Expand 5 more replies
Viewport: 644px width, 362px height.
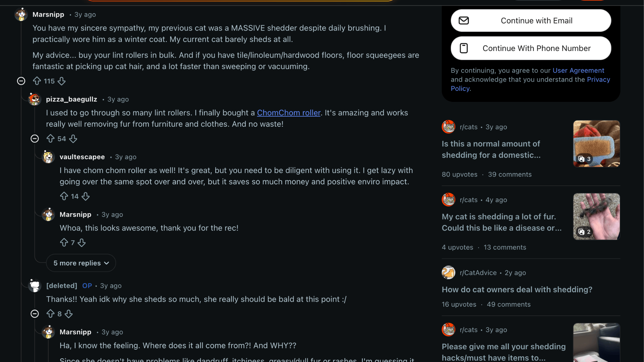(x=81, y=263)
